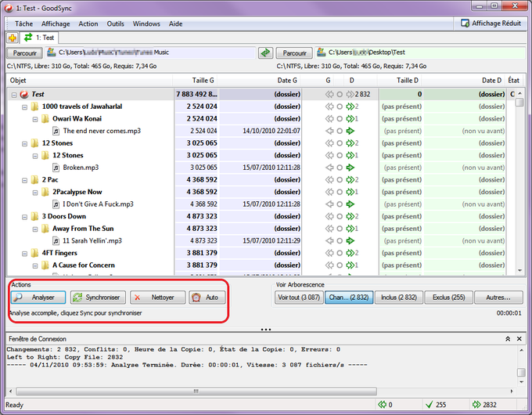Open the Windows menu
The width and height of the screenshot is (532, 415).
(x=146, y=23)
